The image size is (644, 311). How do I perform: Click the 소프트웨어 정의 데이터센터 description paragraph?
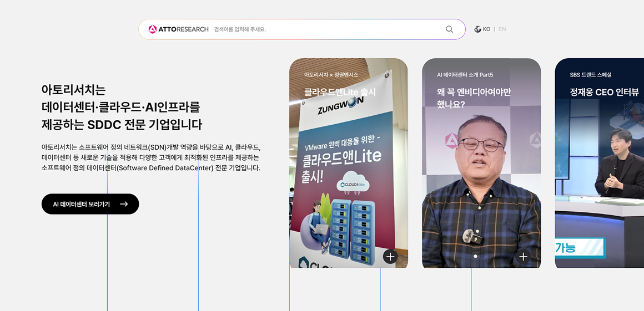[x=151, y=157]
